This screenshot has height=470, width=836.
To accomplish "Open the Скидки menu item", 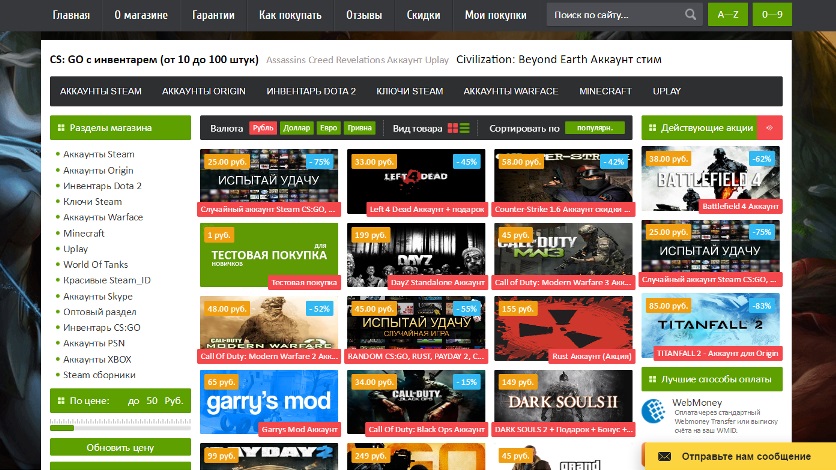I will click(423, 15).
